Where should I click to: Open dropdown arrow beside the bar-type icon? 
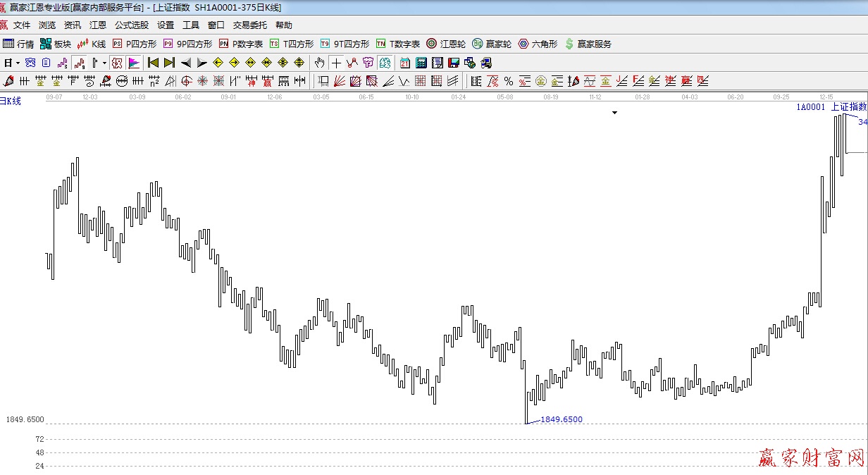tap(104, 63)
